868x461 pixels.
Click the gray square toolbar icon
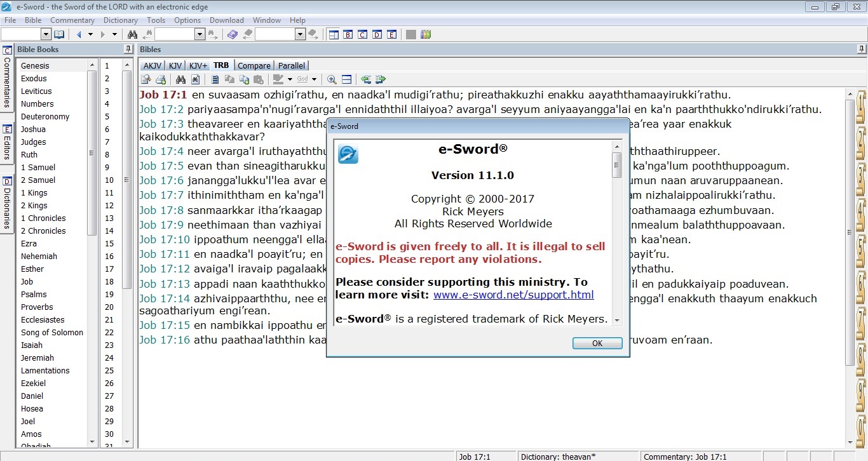click(411, 34)
